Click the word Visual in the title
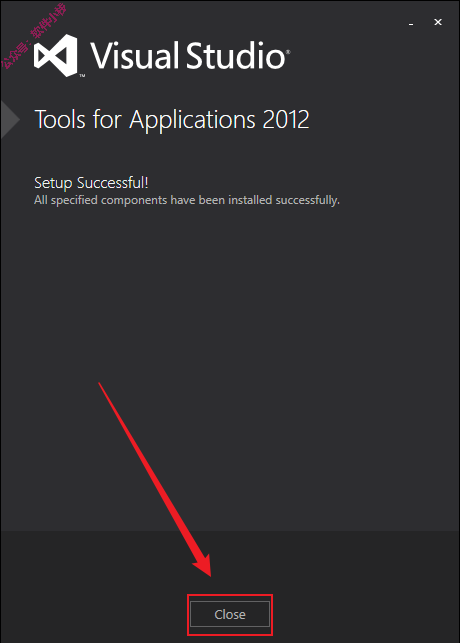This screenshot has height=643, width=460. point(135,55)
